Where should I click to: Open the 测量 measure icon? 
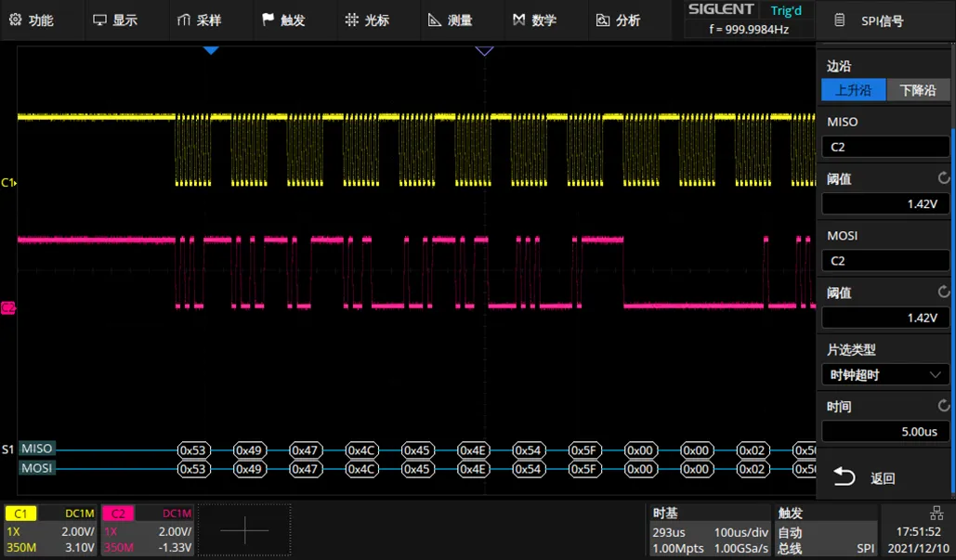click(x=435, y=20)
